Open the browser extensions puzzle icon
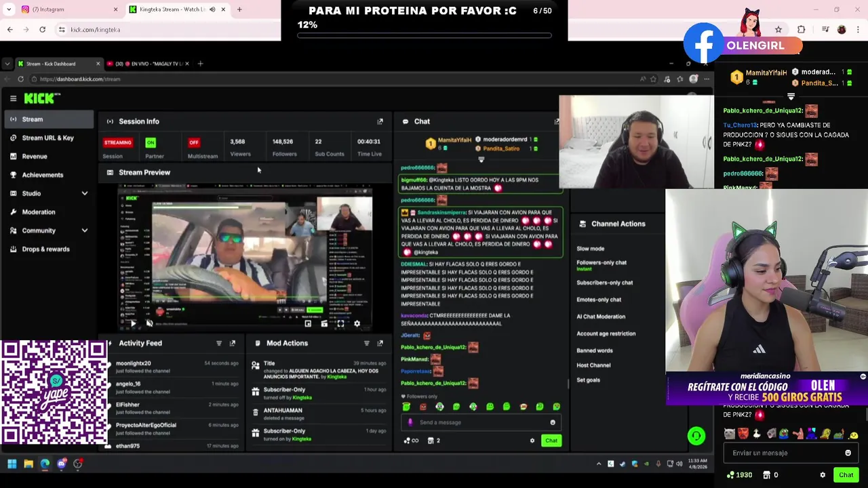Viewport: 868px width, 488px height. (802, 29)
